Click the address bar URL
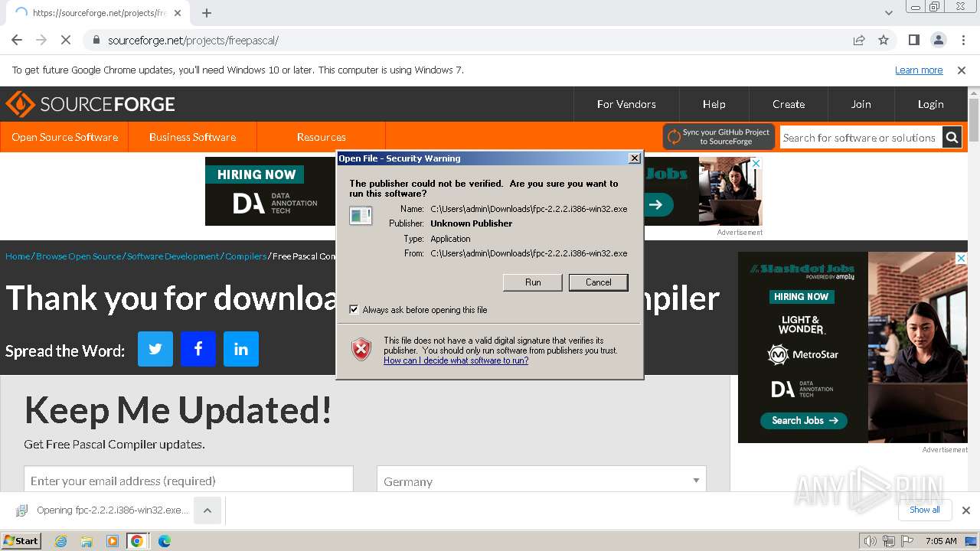This screenshot has height=551, width=980. (x=193, y=40)
